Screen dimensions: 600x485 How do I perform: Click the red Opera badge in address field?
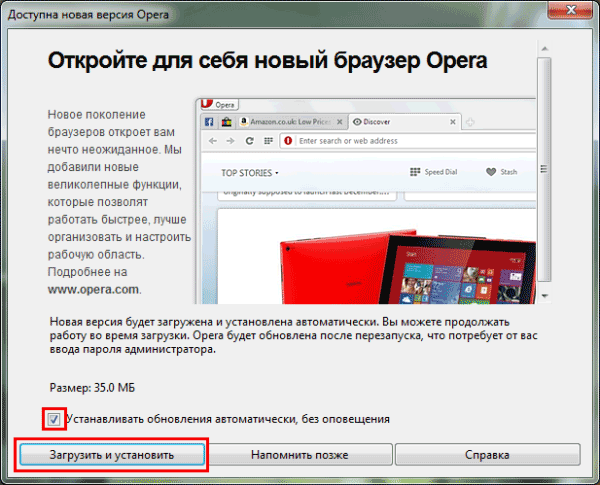coord(288,141)
